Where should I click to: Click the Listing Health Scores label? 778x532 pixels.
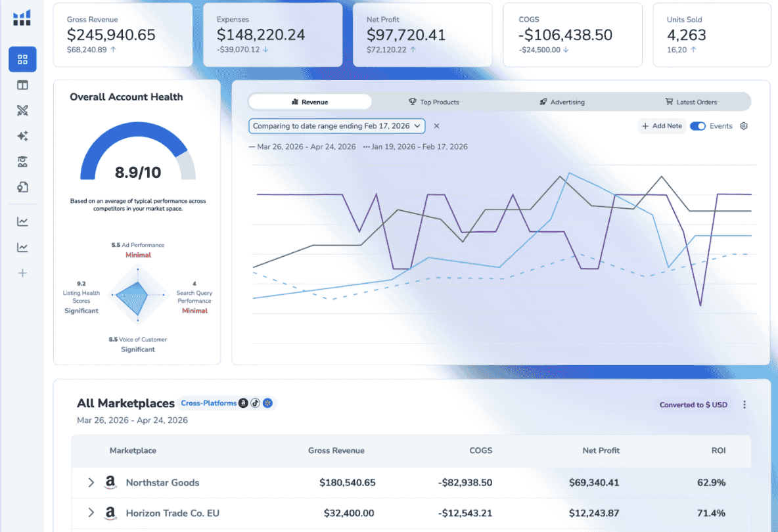[81, 298]
